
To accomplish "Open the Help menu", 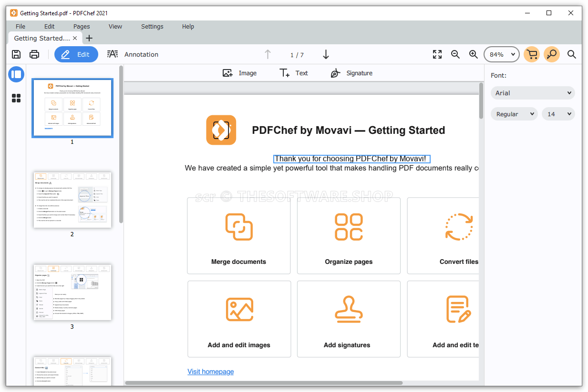I will [188, 26].
